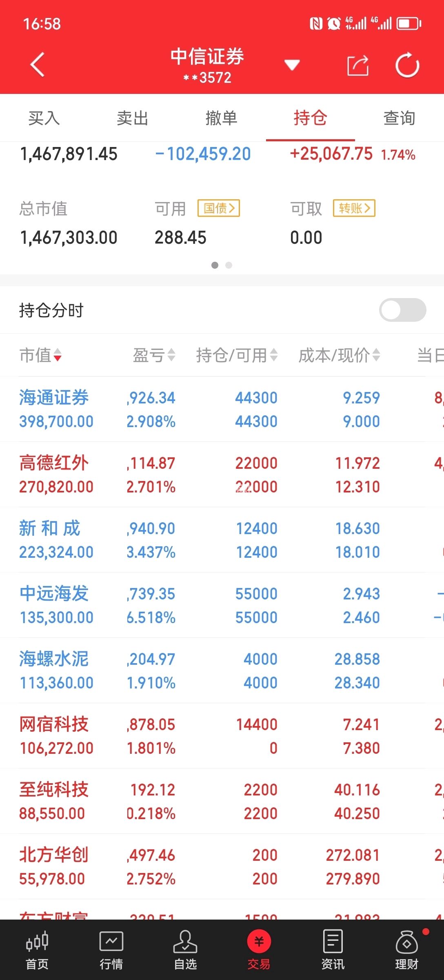The height and width of the screenshot is (980, 444).
Task: Expand account selector dropdown arrow
Action: (x=292, y=65)
